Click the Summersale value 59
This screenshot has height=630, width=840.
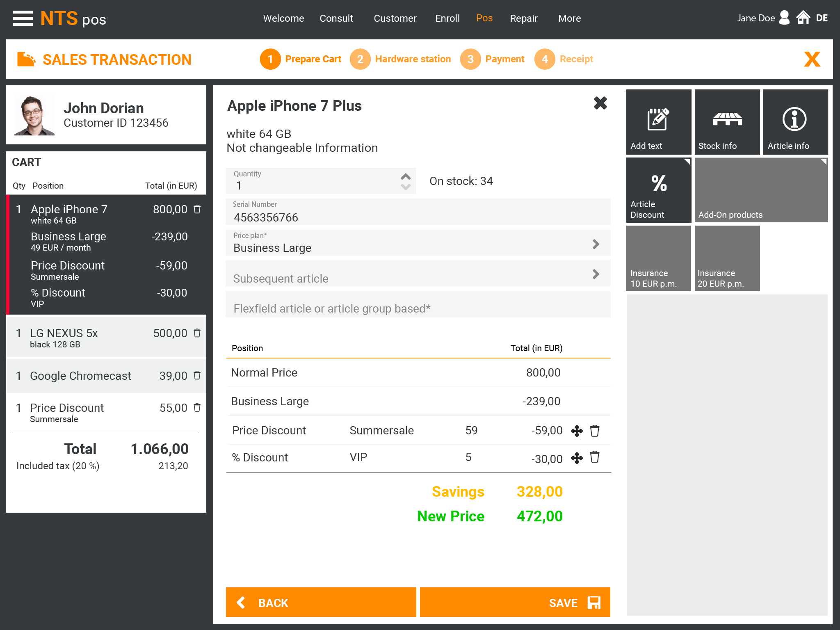tap(471, 430)
